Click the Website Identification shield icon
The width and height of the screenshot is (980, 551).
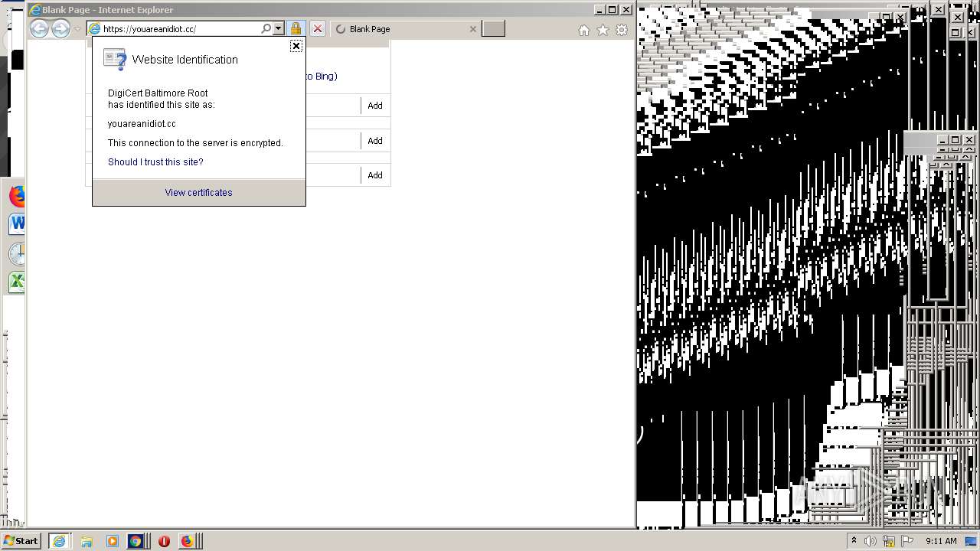115,60
